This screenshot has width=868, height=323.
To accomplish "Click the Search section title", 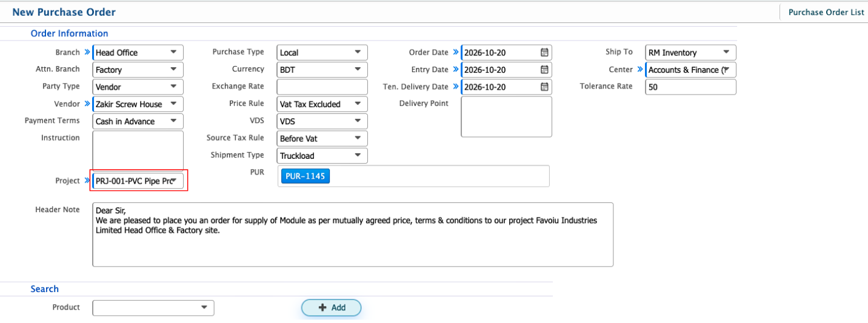I will [x=45, y=289].
